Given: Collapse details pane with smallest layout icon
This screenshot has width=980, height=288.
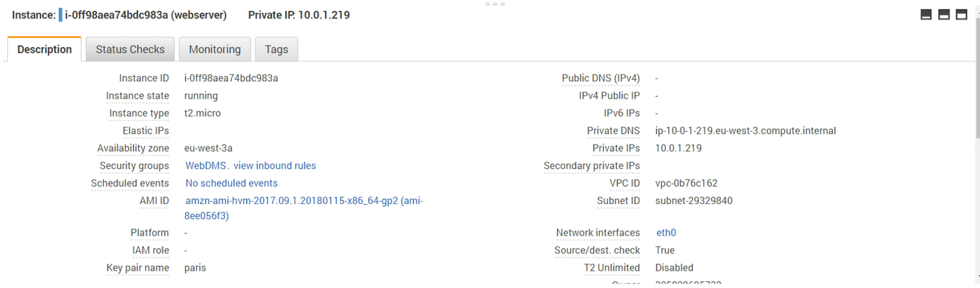Looking at the screenshot, I should 926,15.
